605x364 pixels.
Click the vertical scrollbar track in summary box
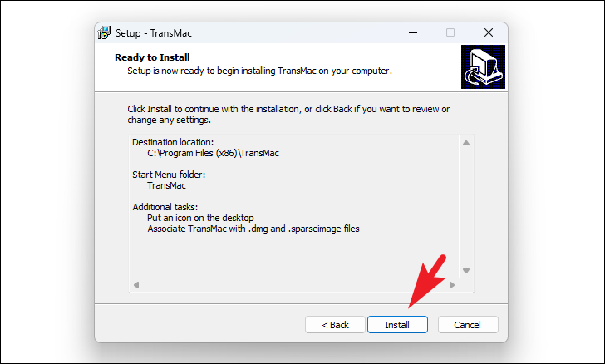466,207
